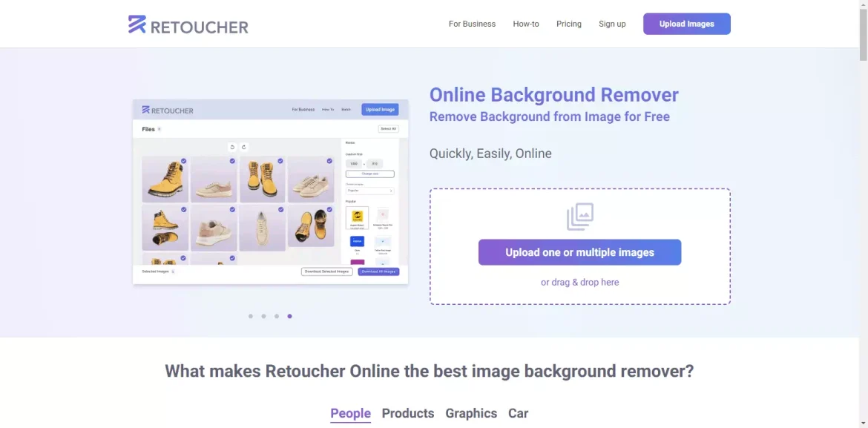Click the 'Quickly, Easily, Online' text

490,154
